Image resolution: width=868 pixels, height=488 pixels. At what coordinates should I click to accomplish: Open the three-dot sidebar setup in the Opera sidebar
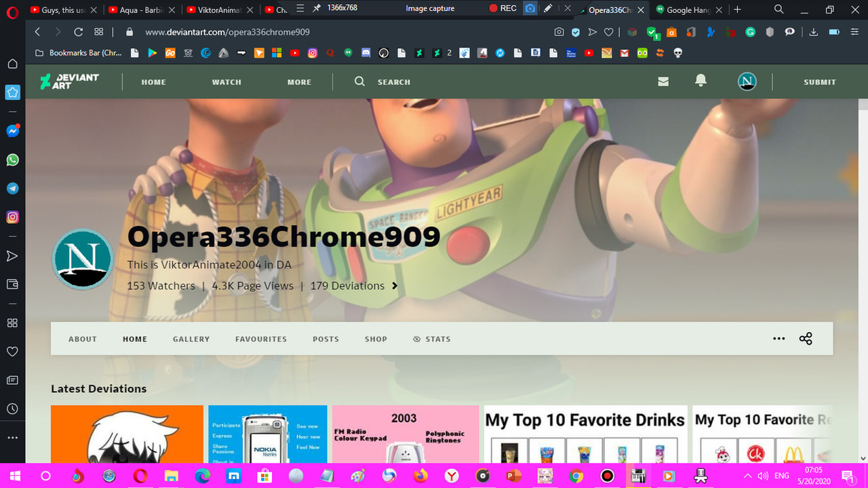[12, 437]
